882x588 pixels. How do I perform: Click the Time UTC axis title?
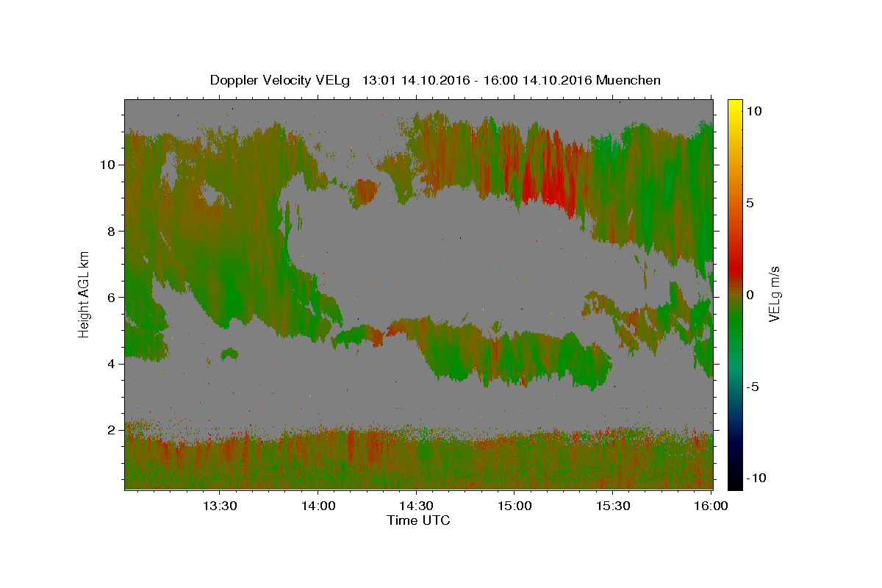pyautogui.click(x=418, y=520)
